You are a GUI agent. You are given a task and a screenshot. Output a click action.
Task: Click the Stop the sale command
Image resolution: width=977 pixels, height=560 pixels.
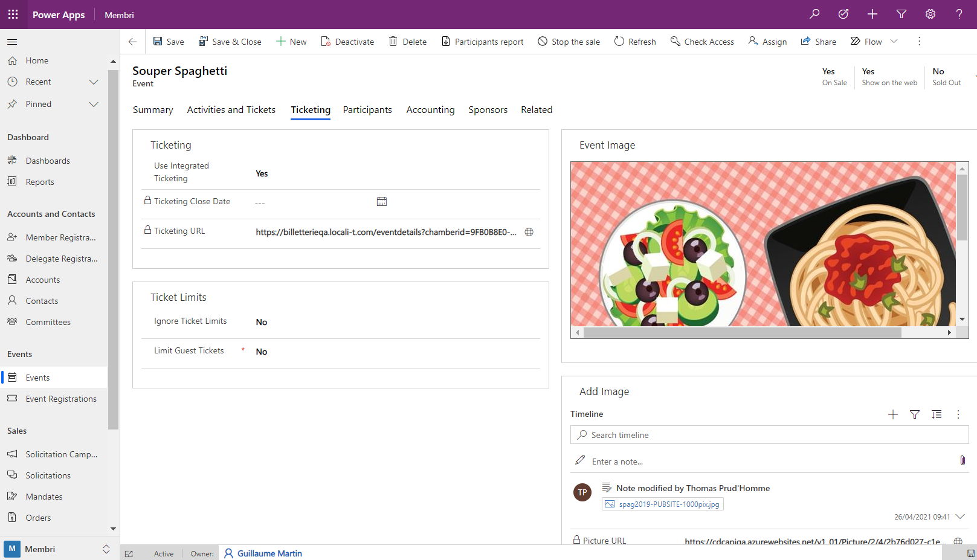(569, 41)
